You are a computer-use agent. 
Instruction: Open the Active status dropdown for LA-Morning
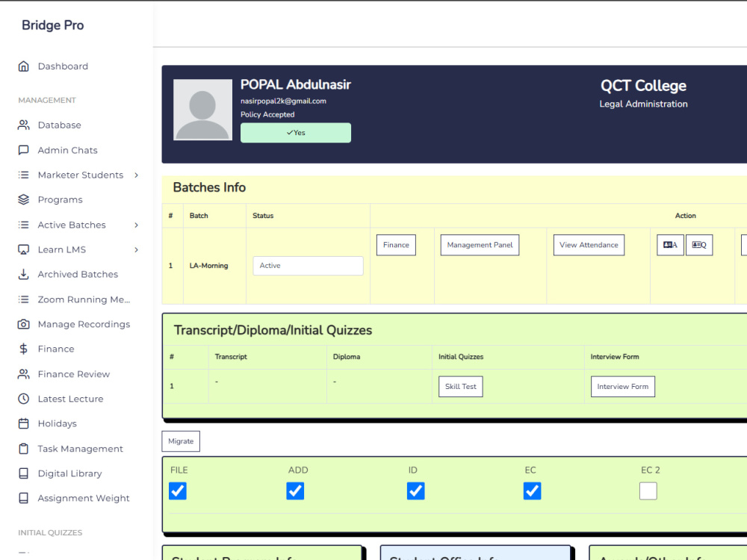[x=308, y=266]
